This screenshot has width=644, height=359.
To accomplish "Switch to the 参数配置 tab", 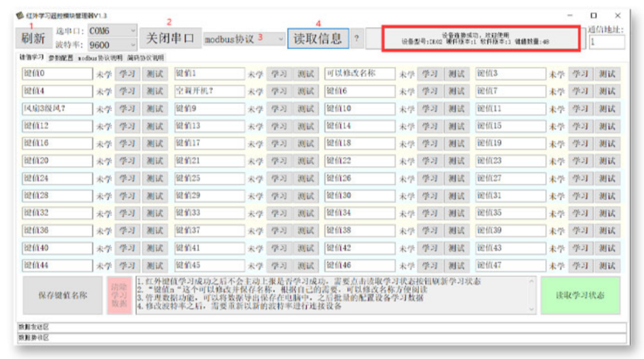I will 61,58.
